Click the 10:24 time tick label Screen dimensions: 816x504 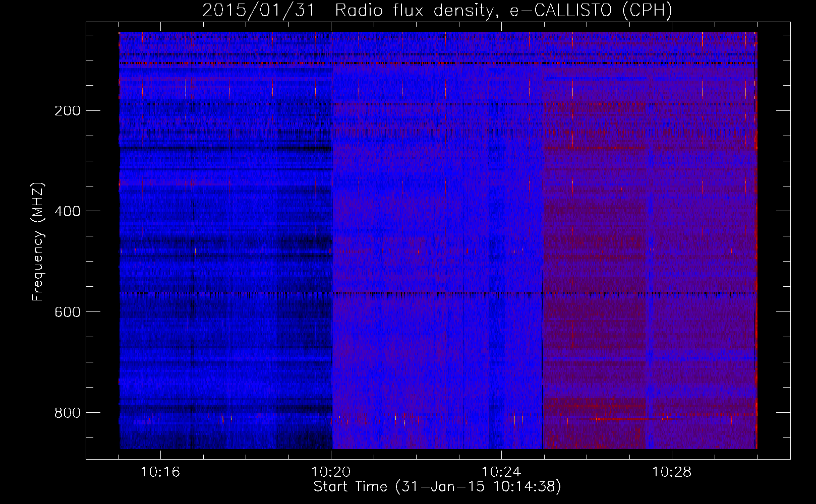point(501,472)
